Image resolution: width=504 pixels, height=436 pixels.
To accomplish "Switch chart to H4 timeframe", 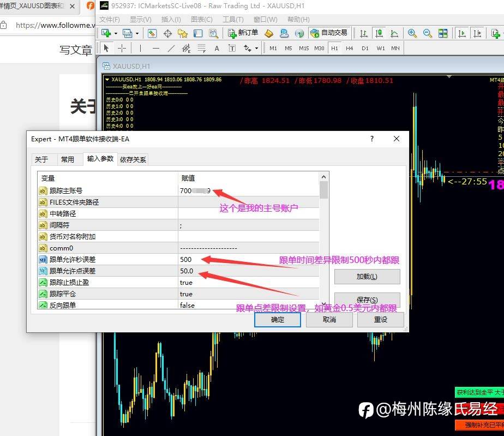I will [x=350, y=48].
